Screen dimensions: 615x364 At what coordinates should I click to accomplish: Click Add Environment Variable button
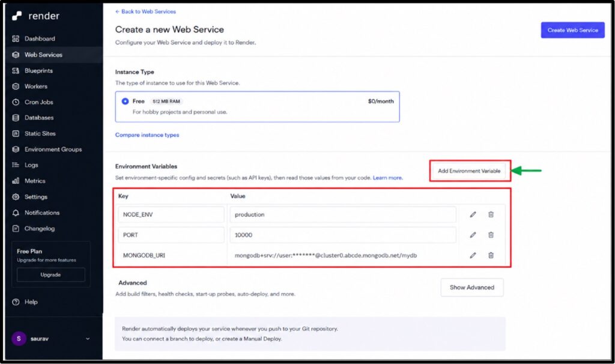point(469,171)
